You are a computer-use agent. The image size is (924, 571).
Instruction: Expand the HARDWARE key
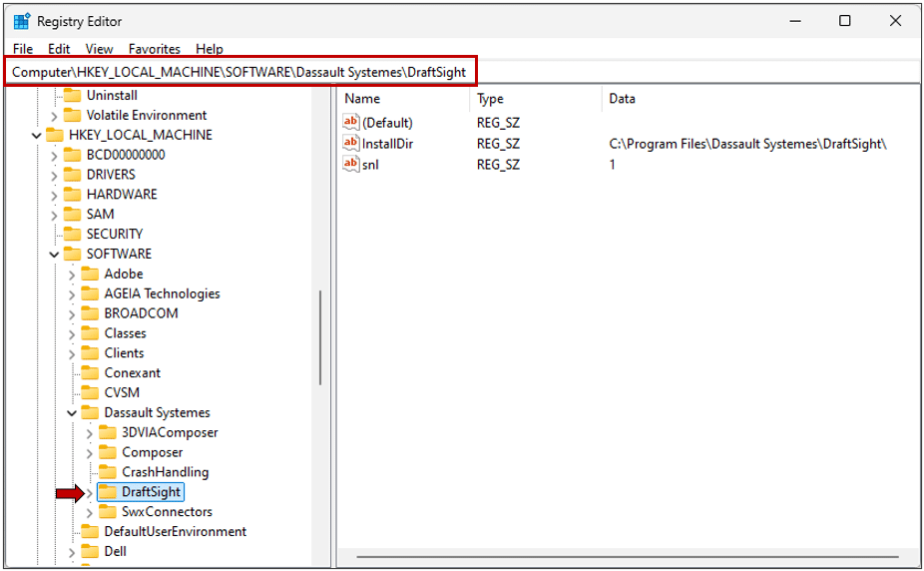(54, 195)
